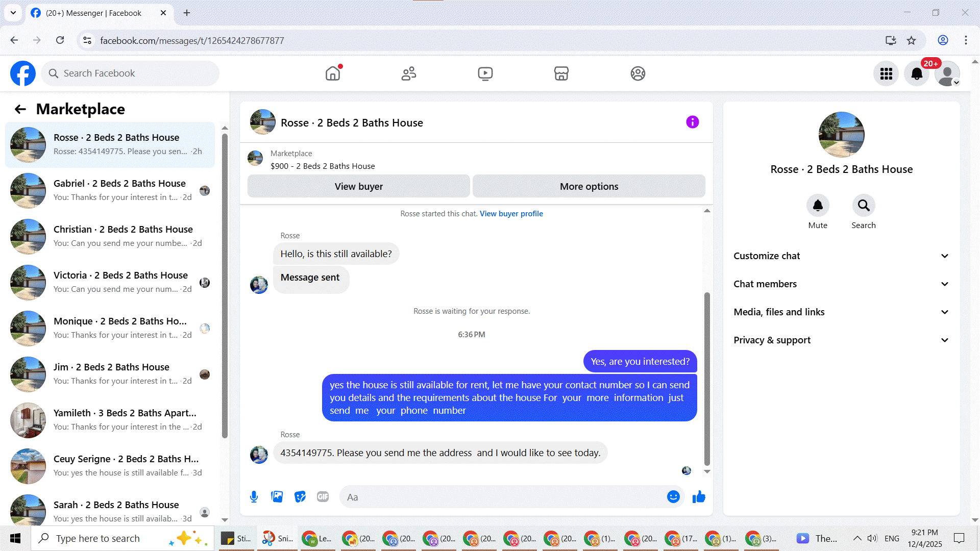Screen dimensions: 980x551
Task: Mute this conversation with bell icon
Action: pos(818,206)
